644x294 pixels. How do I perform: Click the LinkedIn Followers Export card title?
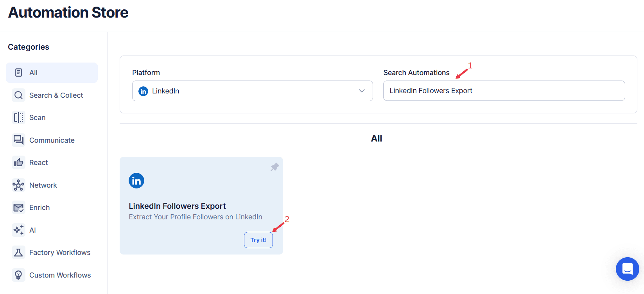[177, 206]
